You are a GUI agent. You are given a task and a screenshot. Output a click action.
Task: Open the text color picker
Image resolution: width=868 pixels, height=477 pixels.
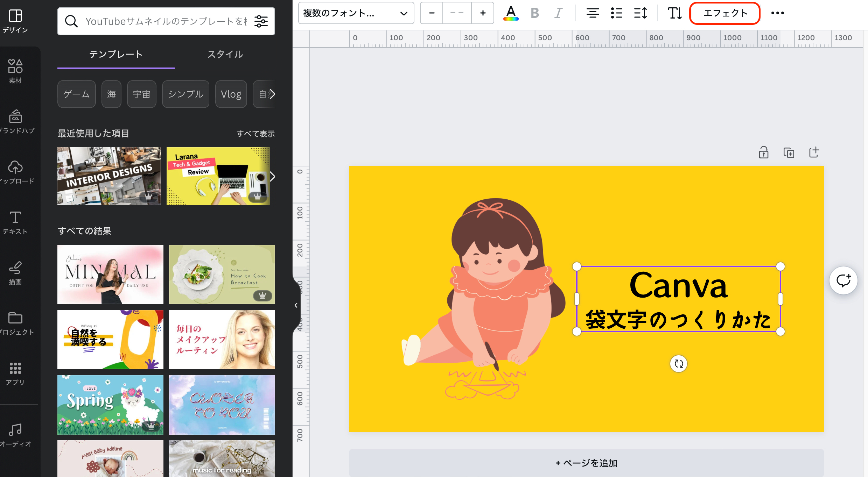(511, 13)
